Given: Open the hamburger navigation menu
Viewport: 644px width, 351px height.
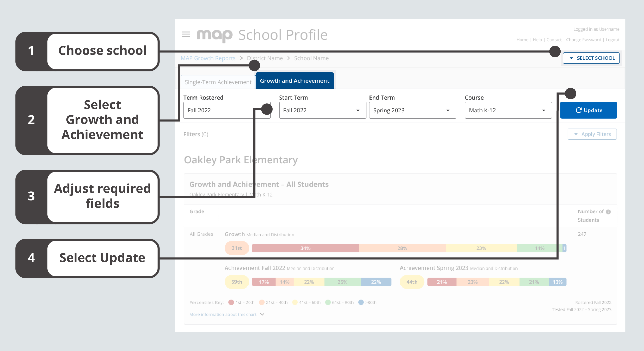Looking at the screenshot, I should [186, 34].
